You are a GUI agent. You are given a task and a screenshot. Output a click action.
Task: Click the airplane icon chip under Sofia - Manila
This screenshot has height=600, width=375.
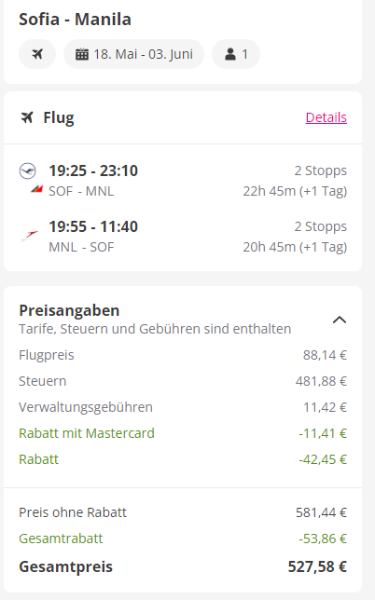click(37, 54)
